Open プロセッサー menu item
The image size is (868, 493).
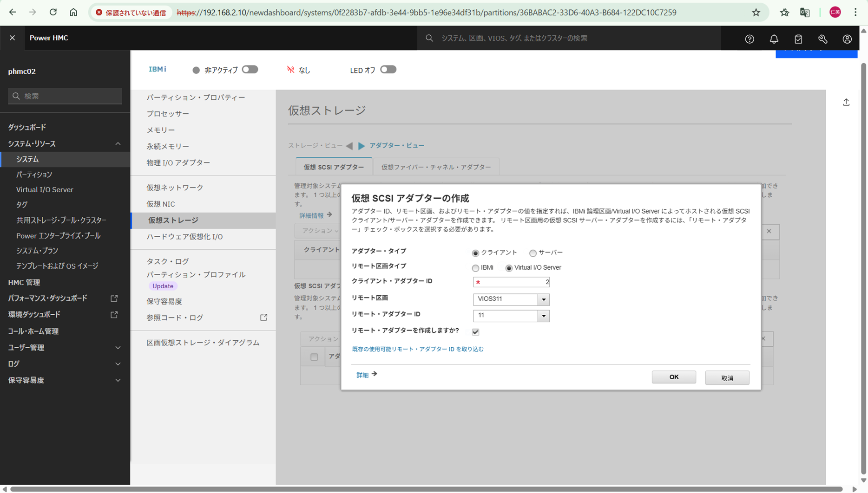168,114
